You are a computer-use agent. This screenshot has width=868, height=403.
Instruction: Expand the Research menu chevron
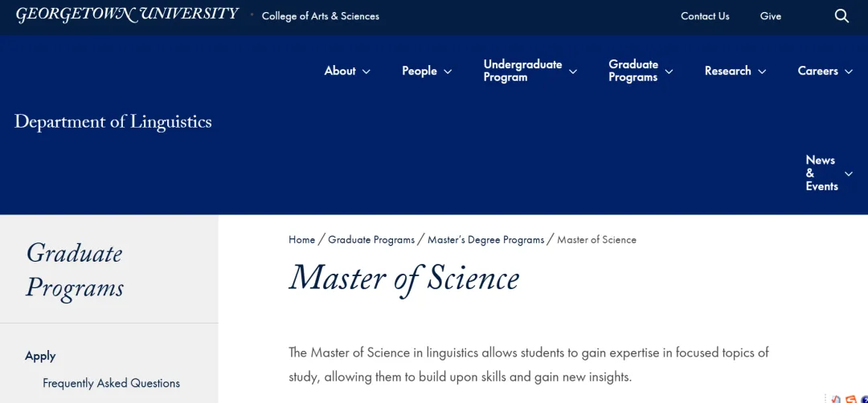pos(762,71)
